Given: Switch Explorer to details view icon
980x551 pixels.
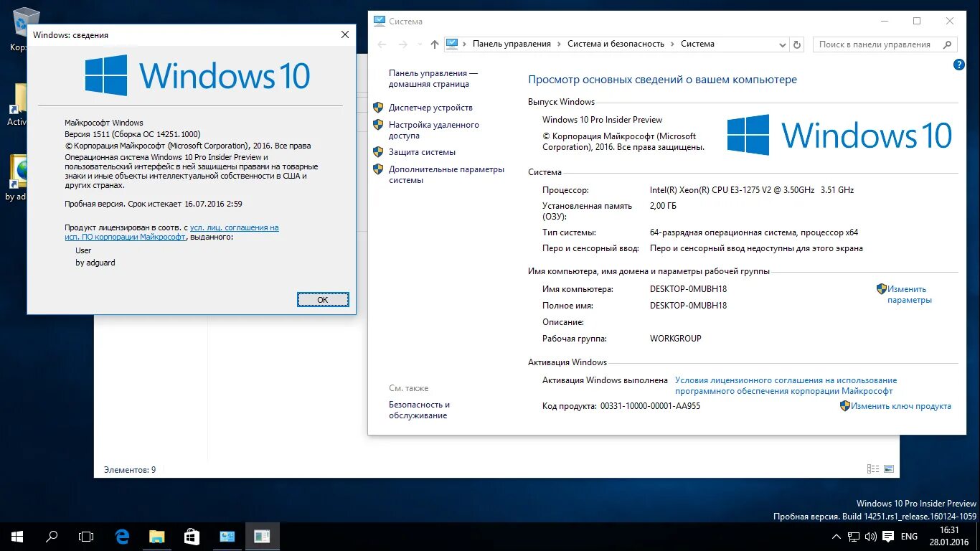Looking at the screenshot, I should click(x=873, y=469).
